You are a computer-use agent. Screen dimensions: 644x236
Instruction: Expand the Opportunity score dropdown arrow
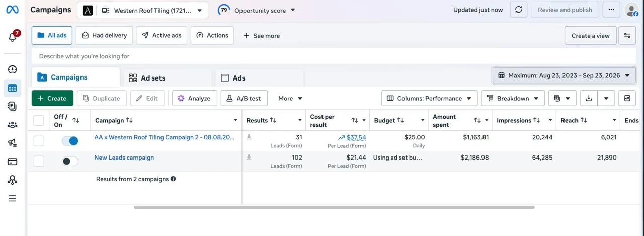[293, 10]
